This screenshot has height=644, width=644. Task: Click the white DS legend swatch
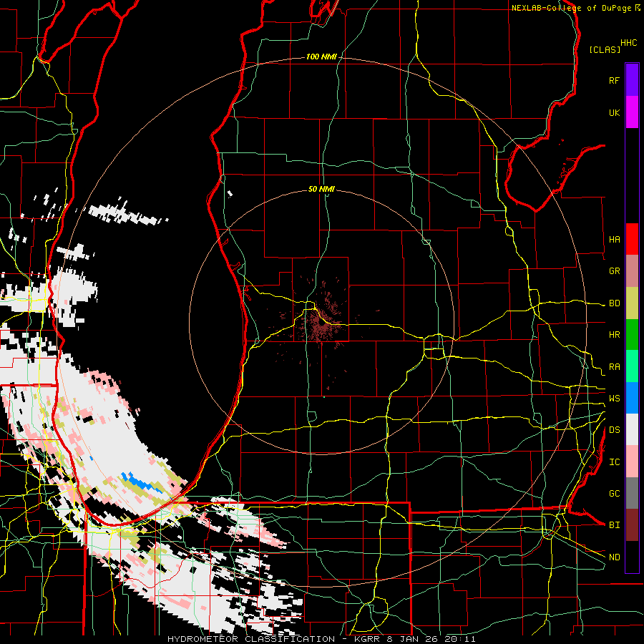click(x=632, y=429)
